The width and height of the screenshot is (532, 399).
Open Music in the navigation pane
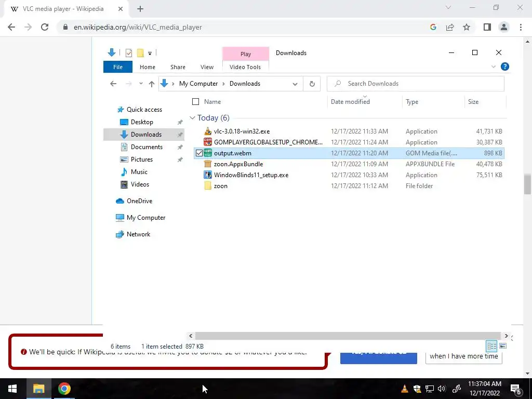pyautogui.click(x=139, y=171)
